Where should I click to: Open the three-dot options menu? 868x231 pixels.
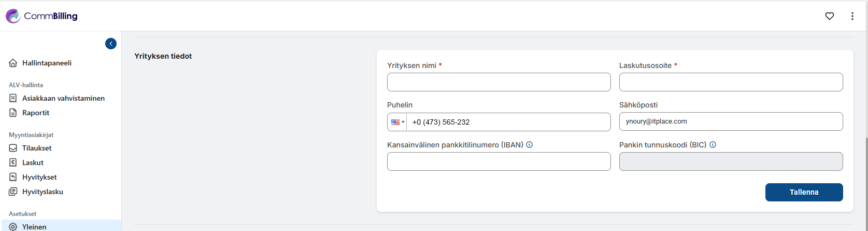coord(852,16)
